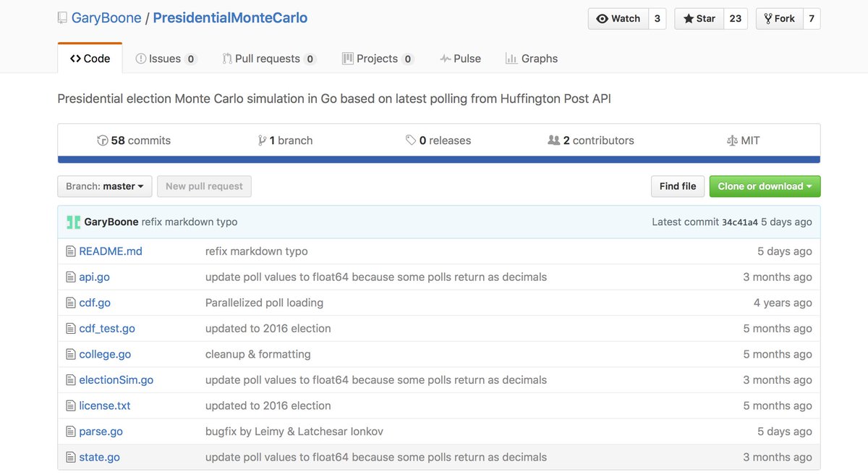Click the file icon next to parse.go

71,432
